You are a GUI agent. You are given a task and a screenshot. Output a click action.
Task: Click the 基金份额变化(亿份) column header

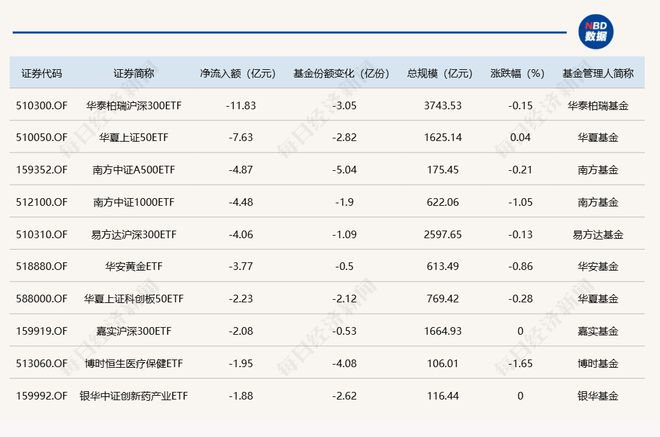[x=341, y=74]
